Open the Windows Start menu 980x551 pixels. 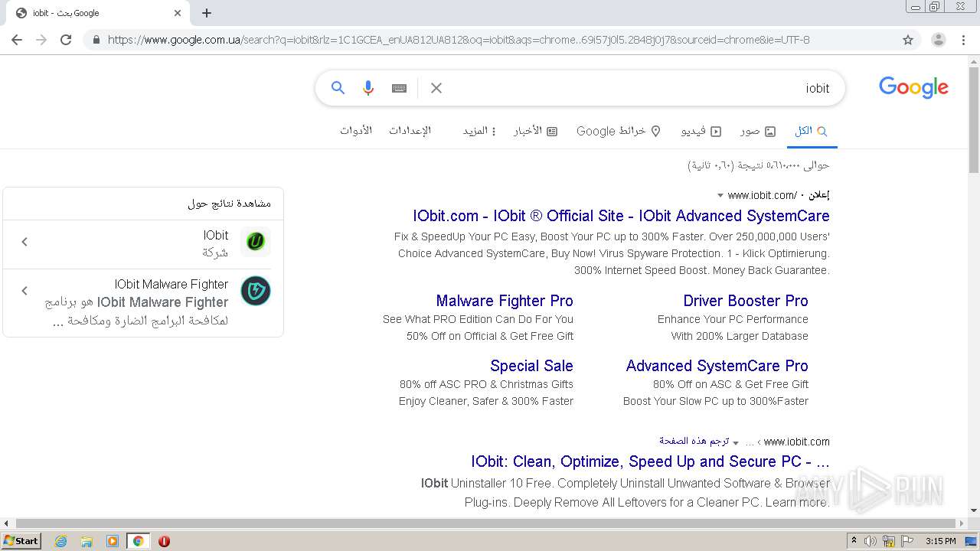pos(21,541)
